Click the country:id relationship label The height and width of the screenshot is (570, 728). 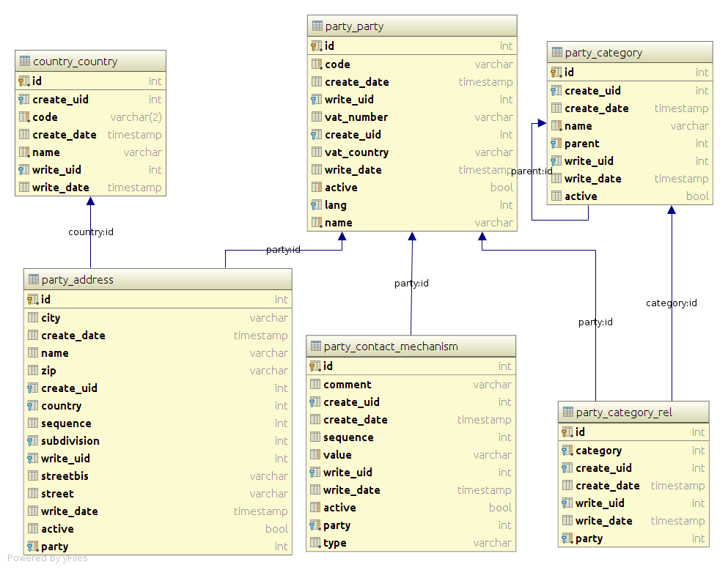tap(90, 232)
